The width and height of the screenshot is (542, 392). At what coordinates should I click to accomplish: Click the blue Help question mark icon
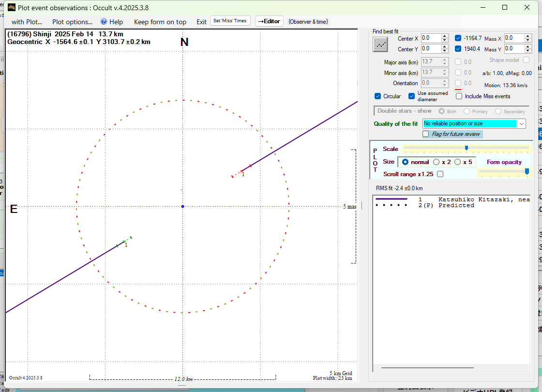(x=104, y=22)
